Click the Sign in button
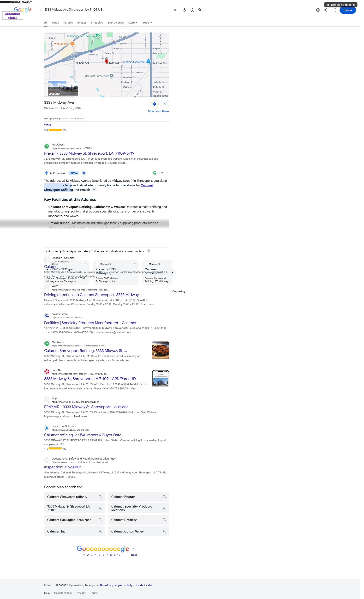The image size is (364, 599). [347, 10]
